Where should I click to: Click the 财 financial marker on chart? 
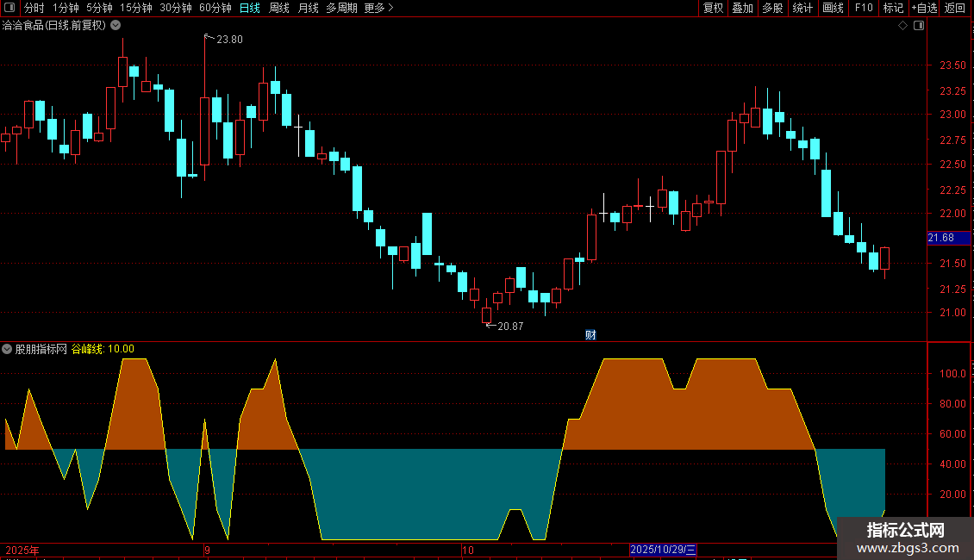click(590, 335)
